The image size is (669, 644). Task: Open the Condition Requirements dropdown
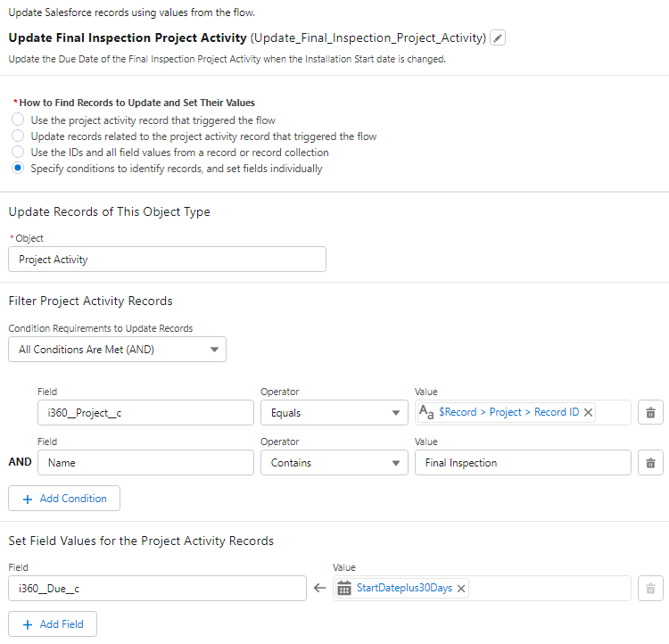(117, 350)
